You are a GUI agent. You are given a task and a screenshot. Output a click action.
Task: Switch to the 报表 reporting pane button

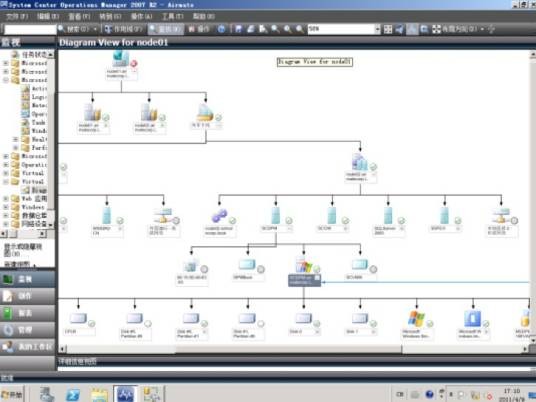(27, 313)
